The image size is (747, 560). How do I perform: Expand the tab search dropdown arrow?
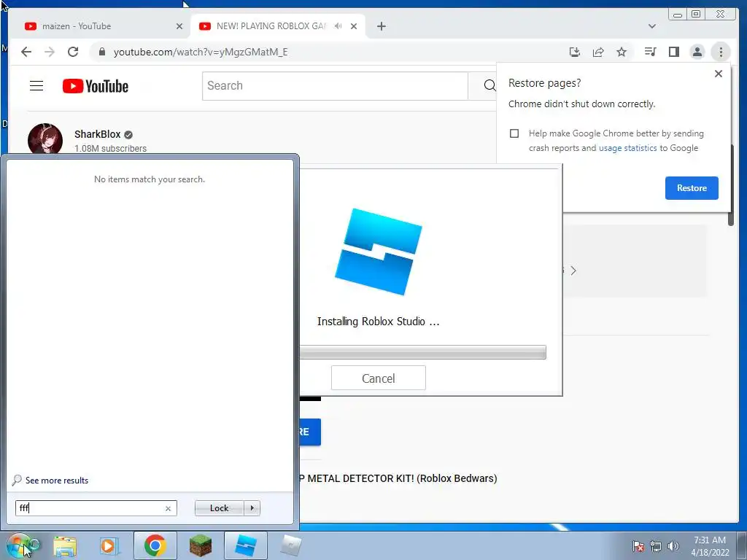652,26
